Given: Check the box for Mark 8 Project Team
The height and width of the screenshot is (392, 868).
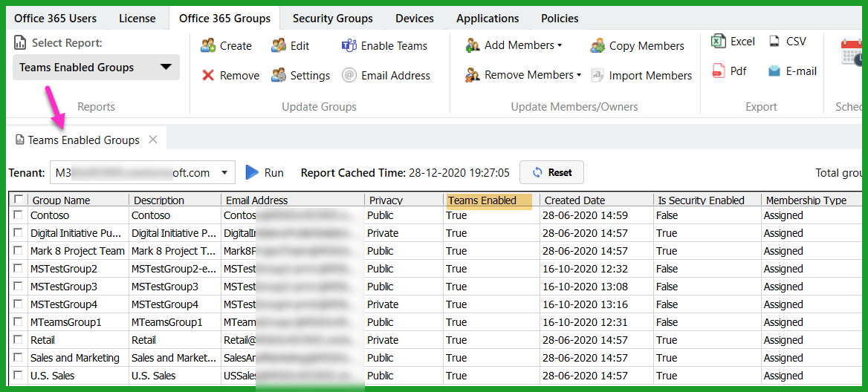Looking at the screenshot, I should click(x=19, y=250).
